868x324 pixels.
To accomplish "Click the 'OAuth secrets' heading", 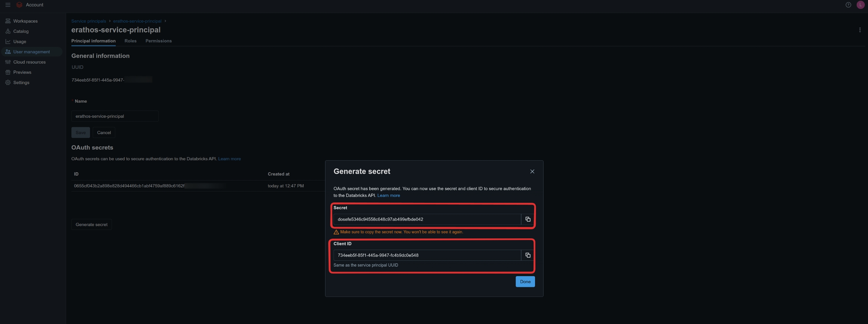I will point(92,147).
